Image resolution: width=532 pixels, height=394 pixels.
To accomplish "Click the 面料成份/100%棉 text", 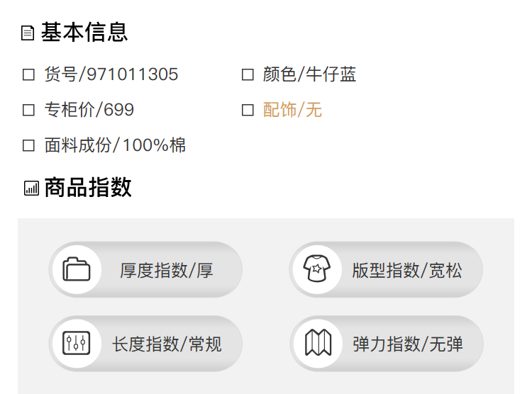I will pos(115,145).
